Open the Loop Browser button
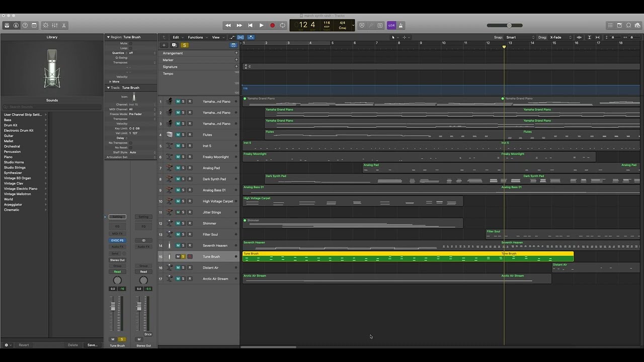Viewport: 644px width, 362px height. point(628,25)
